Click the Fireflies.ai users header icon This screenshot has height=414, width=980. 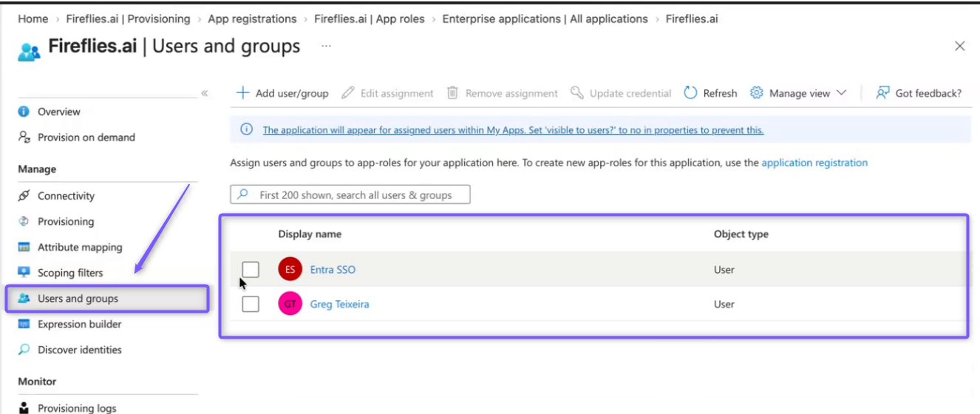click(x=29, y=51)
